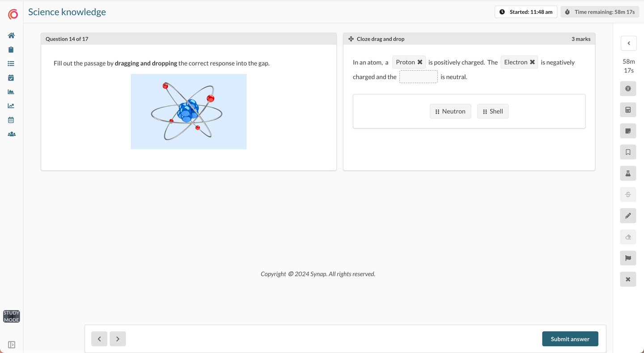Go to the next question with the chevron
This screenshot has width=644, height=353.
click(x=118, y=339)
